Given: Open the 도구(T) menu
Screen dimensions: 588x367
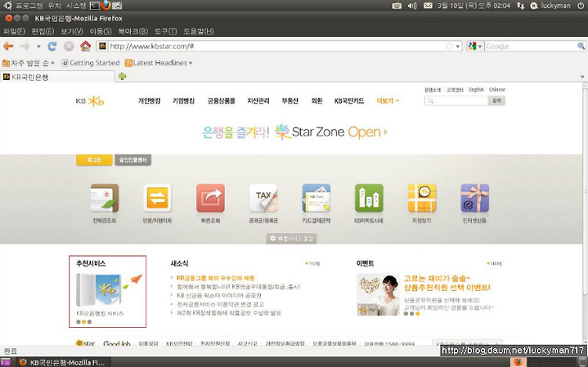Looking at the screenshot, I should (x=165, y=31).
